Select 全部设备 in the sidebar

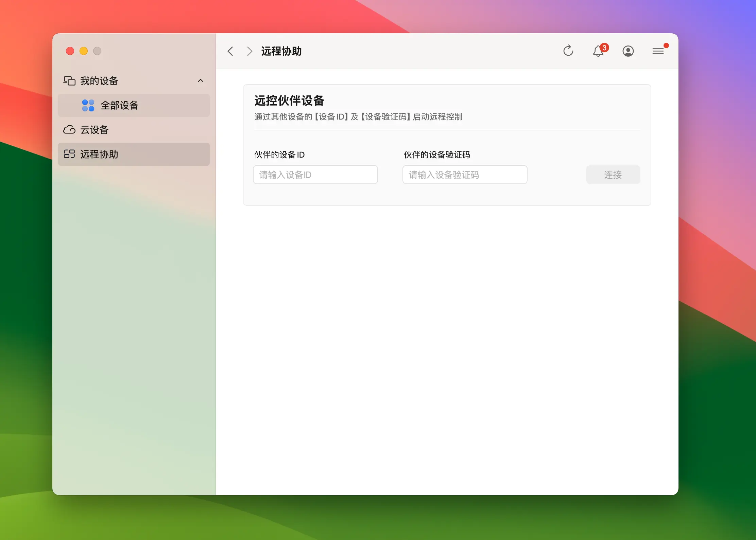point(119,105)
